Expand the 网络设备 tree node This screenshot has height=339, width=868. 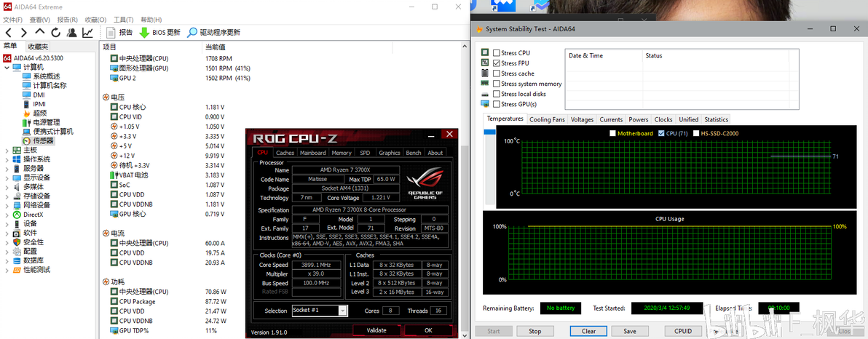pos(7,205)
